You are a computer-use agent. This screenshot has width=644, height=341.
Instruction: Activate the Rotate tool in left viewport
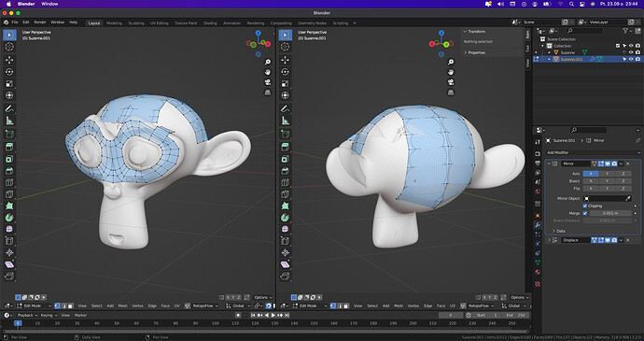tap(9, 72)
